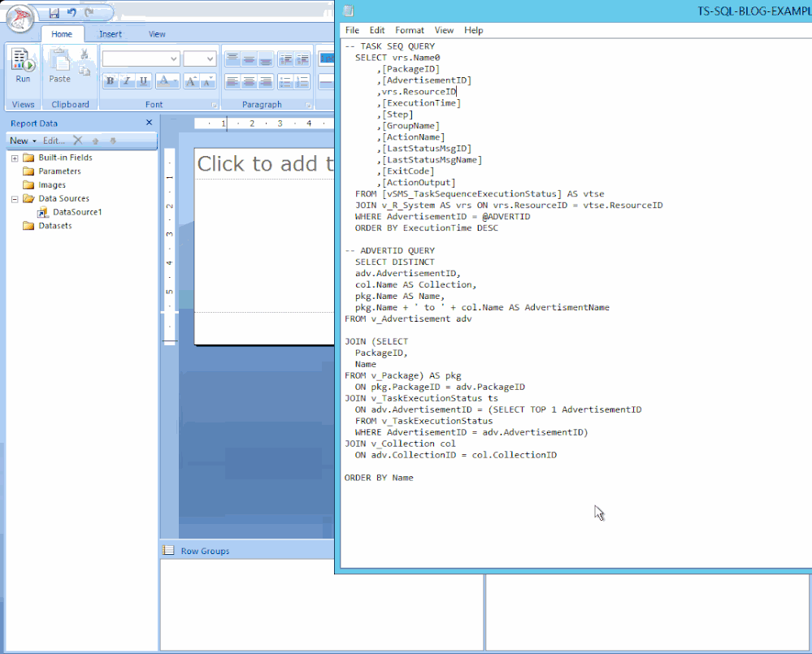Click the 'ORDER BY Name' line in Notepad
Viewport: 812px width, 654px height.
[379, 478]
